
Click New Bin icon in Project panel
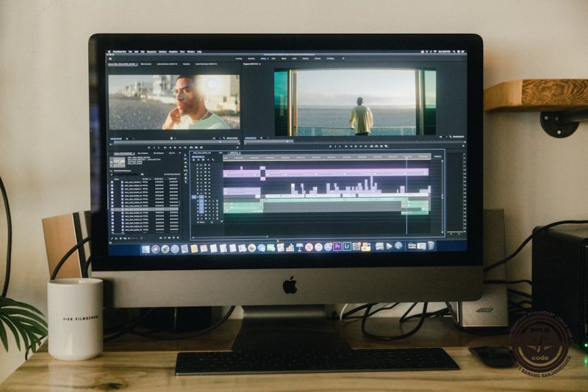click(x=169, y=238)
